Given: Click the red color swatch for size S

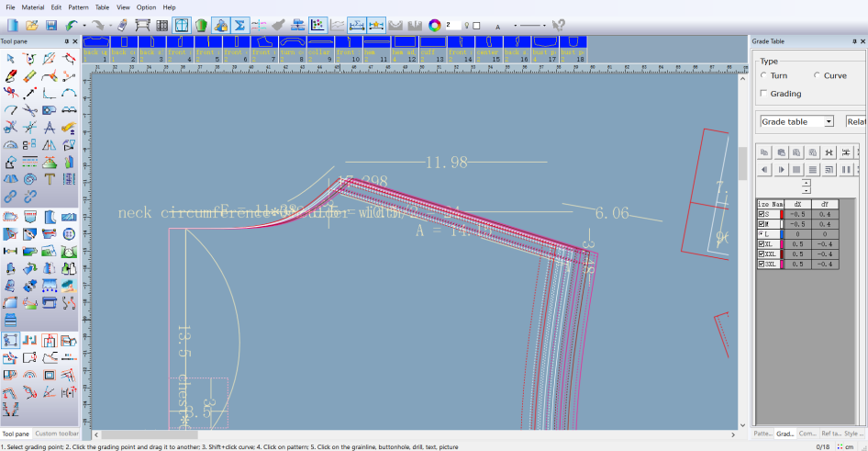Looking at the screenshot, I should pos(782,214).
